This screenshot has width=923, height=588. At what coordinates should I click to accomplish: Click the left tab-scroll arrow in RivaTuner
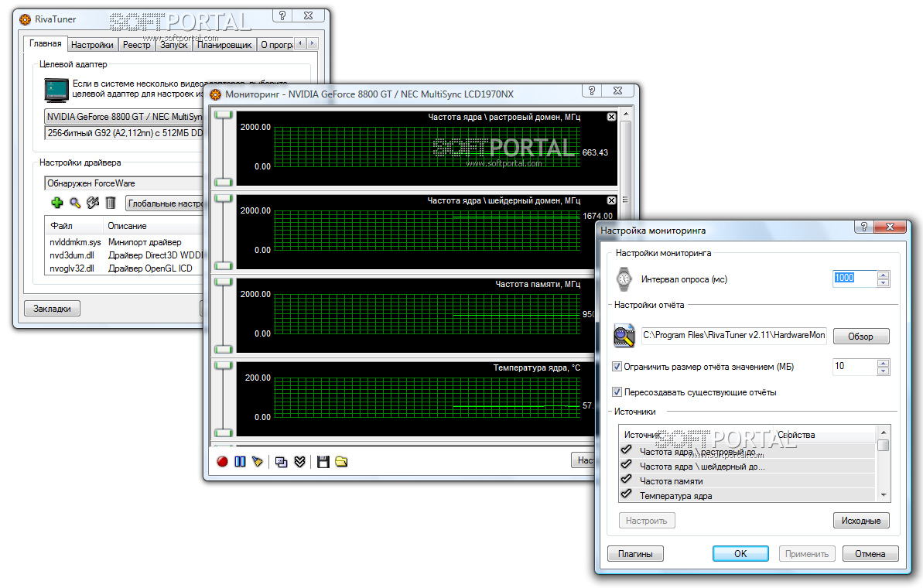point(300,43)
